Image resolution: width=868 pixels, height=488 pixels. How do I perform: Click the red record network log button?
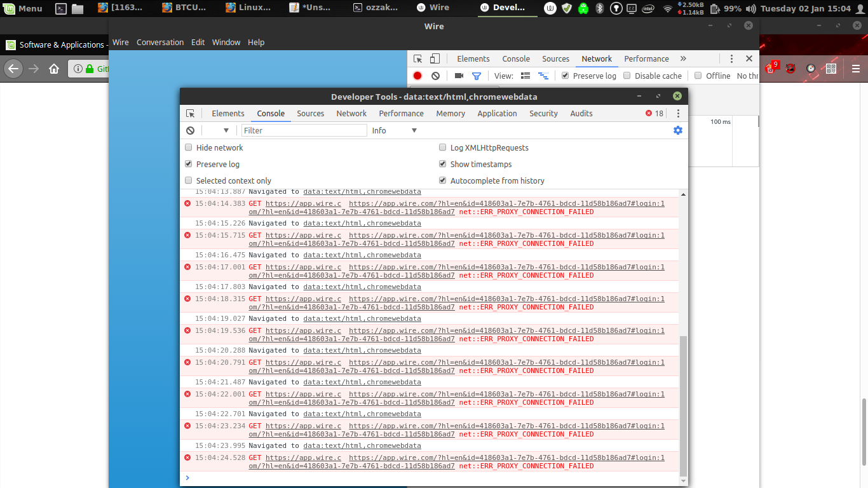[x=417, y=76]
